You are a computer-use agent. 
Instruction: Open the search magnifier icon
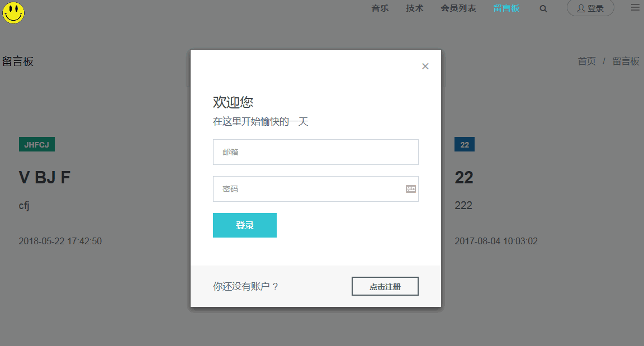542,8
